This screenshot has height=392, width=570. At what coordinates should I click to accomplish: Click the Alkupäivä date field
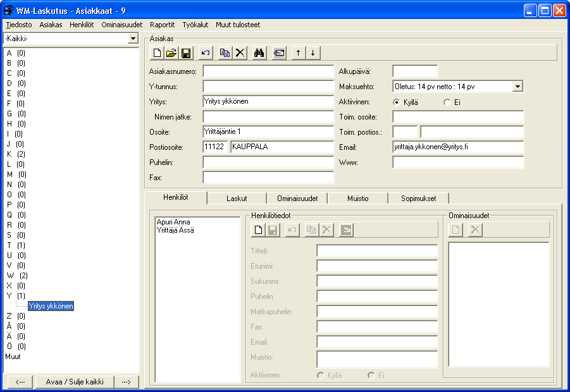pos(415,71)
